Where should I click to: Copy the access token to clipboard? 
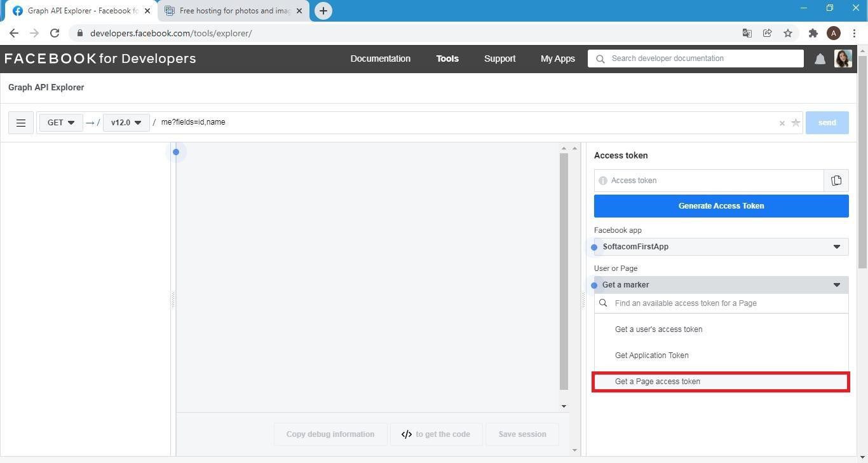tap(836, 181)
